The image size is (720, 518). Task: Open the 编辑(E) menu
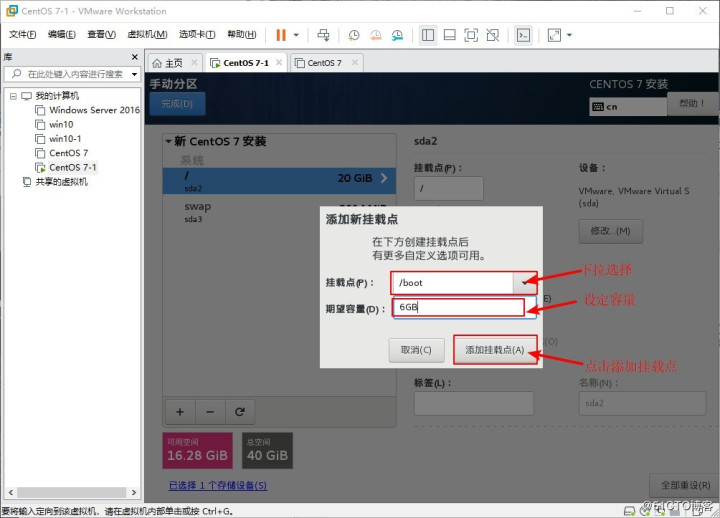[x=62, y=34]
